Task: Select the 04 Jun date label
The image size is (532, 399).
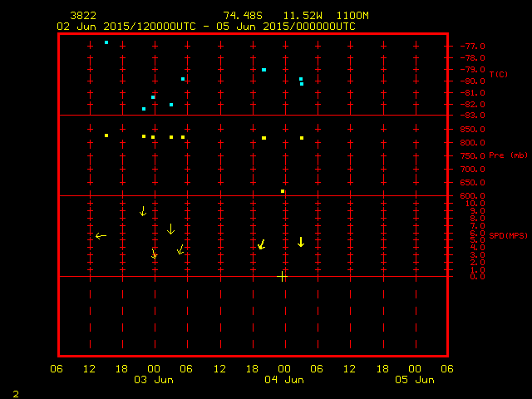Action: (x=283, y=380)
